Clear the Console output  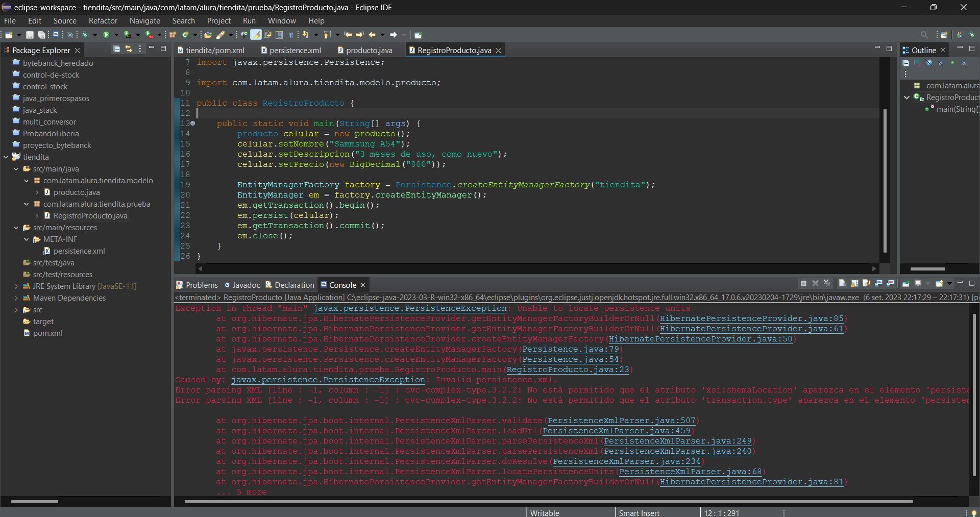843,283
